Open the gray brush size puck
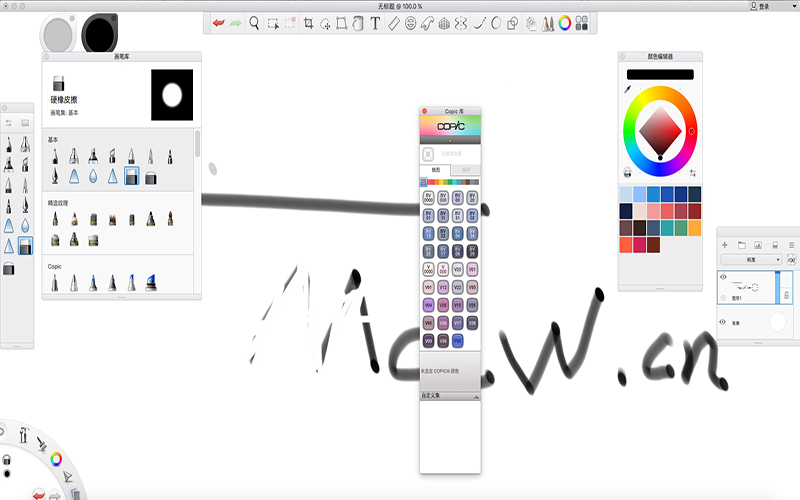Viewport: 800px width, 500px height. click(x=58, y=34)
